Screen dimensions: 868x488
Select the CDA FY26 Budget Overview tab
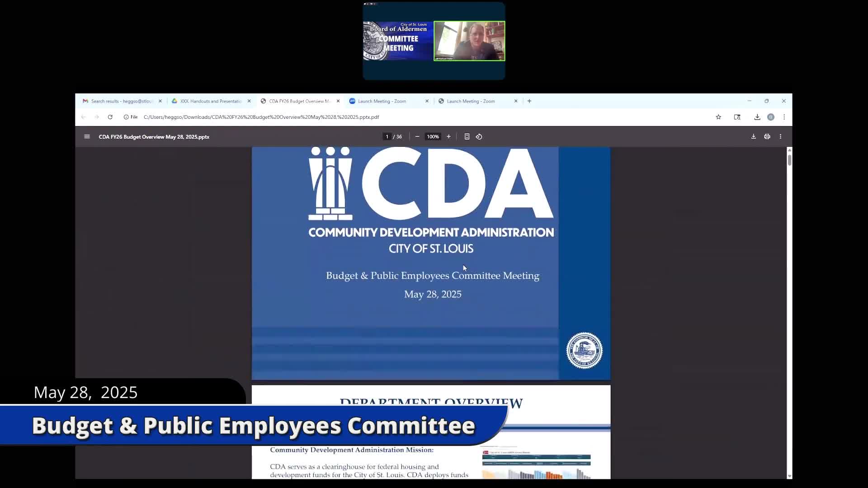[300, 101]
